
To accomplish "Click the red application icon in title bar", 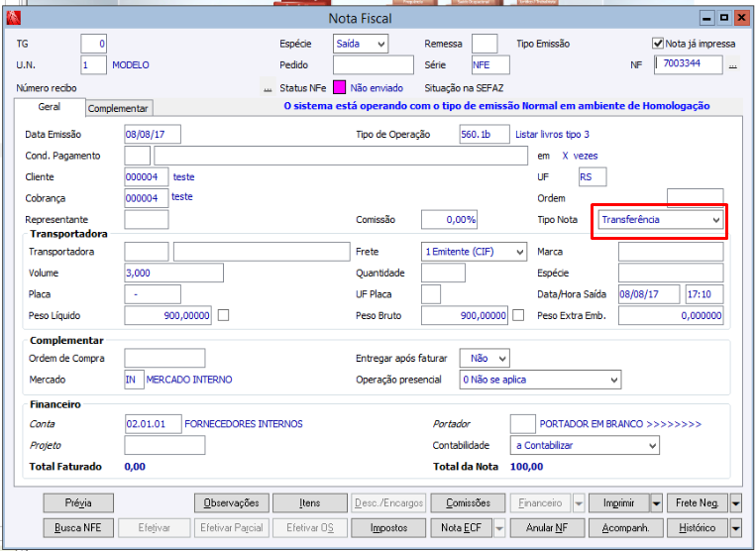I will coord(13,18).
